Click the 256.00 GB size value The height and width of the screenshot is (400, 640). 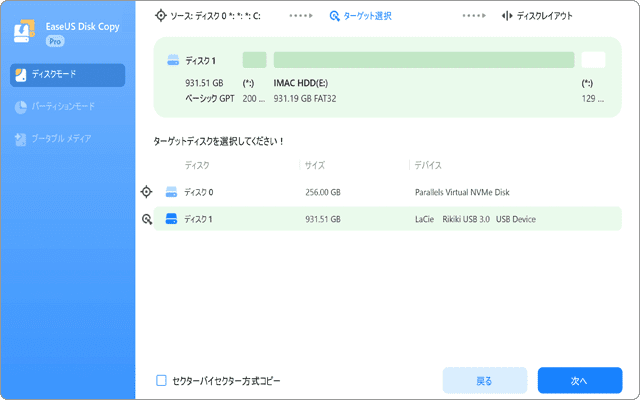[x=322, y=192]
